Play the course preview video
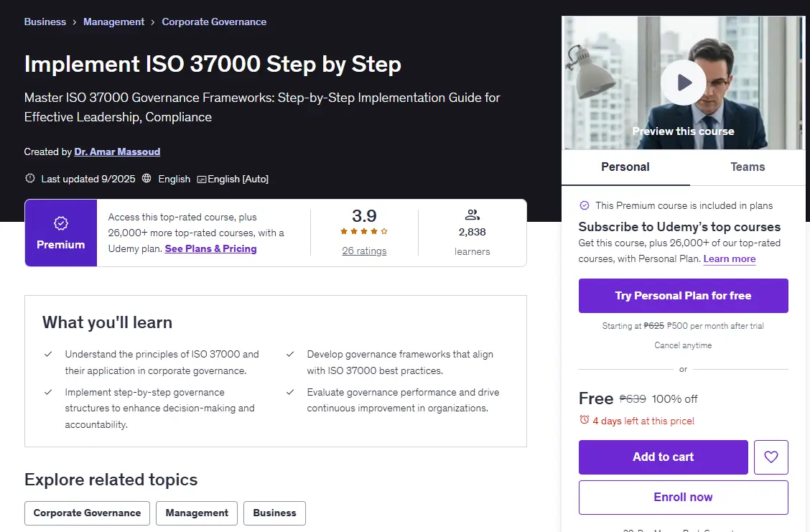This screenshot has width=810, height=532. (x=684, y=83)
